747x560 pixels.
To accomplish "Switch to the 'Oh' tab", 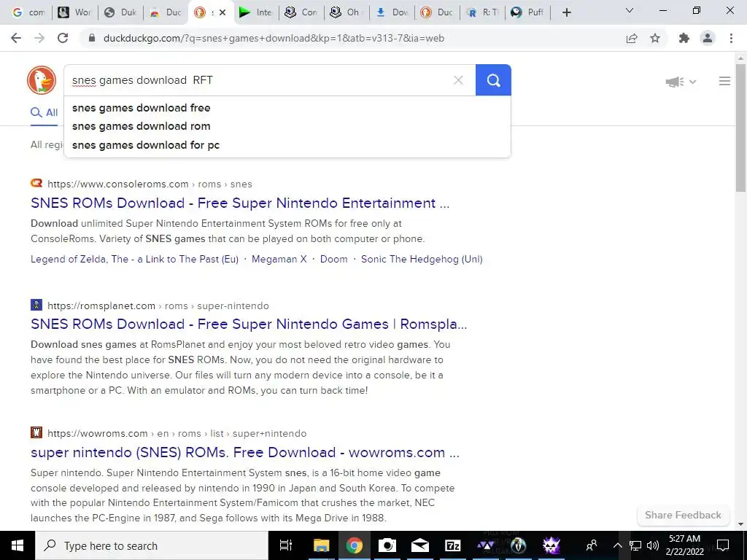I will click(x=347, y=12).
